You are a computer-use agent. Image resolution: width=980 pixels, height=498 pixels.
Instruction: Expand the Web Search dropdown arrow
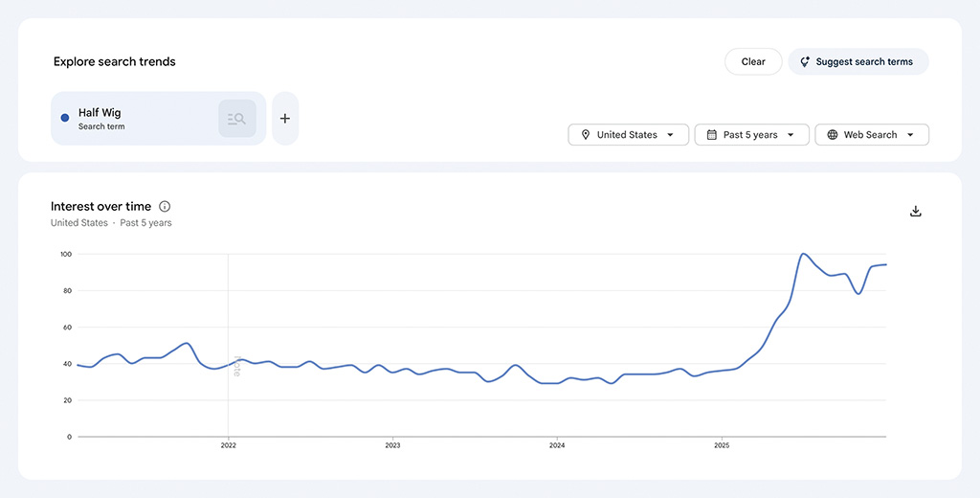tap(910, 135)
